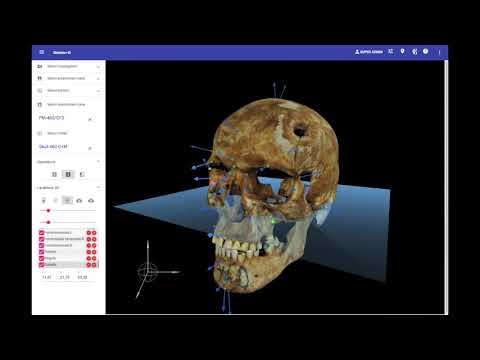Uncheck the first landmark row checkbox
The image size is (480, 360).
42,232
